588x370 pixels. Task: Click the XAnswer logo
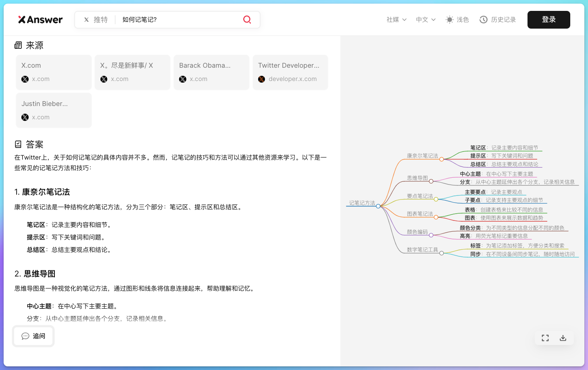(40, 20)
